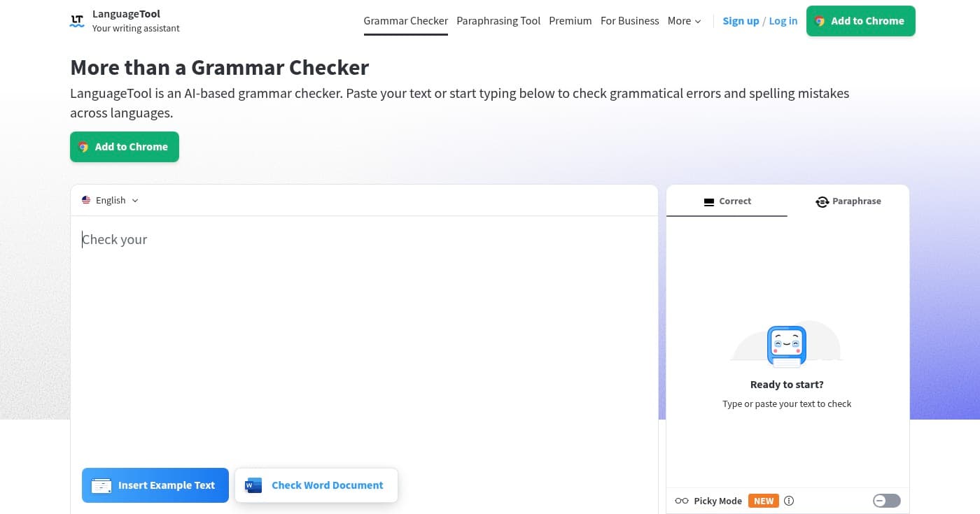The width and height of the screenshot is (980, 514).
Task: Click the paraphrase arrows icon
Action: 822,201
